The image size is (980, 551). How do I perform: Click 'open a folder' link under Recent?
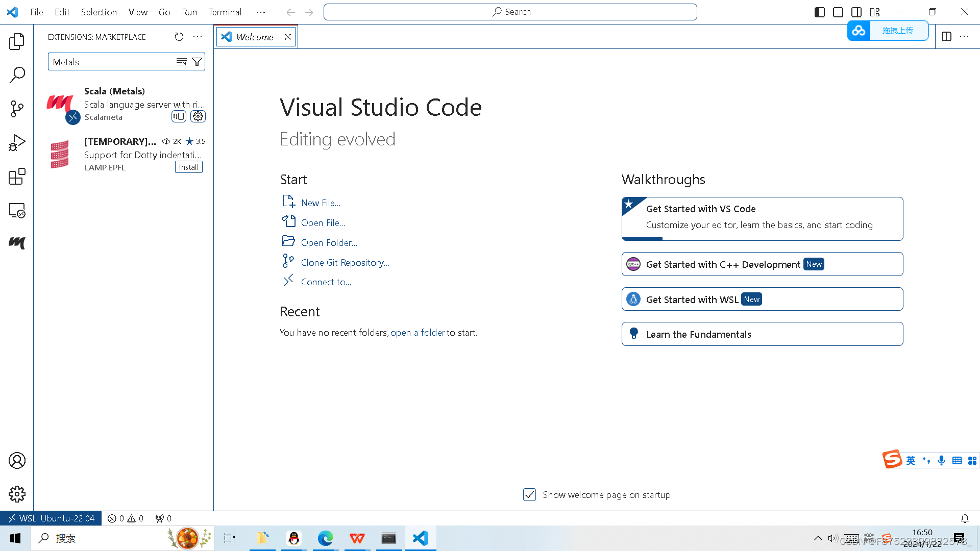[x=418, y=333]
